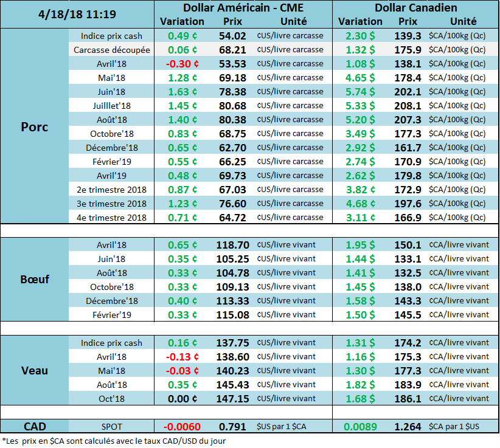Select the 3e trimestre 2018 row label
Screen dimensions: 500x448
(111, 204)
